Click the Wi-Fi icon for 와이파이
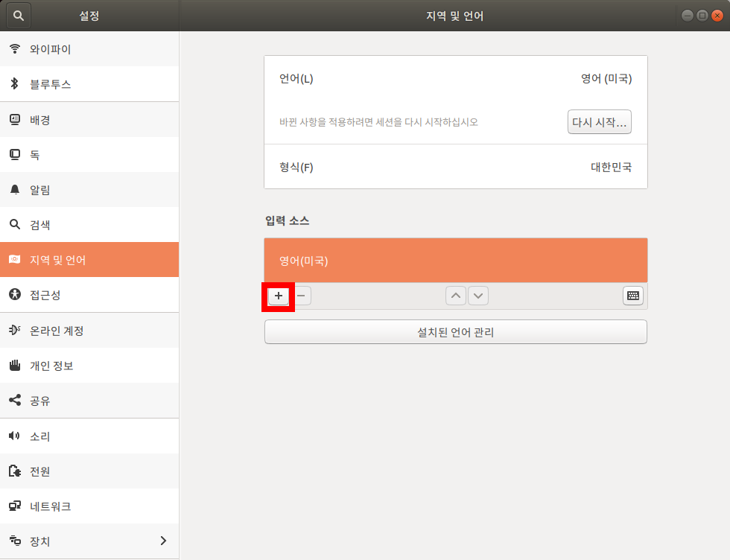 point(15,49)
